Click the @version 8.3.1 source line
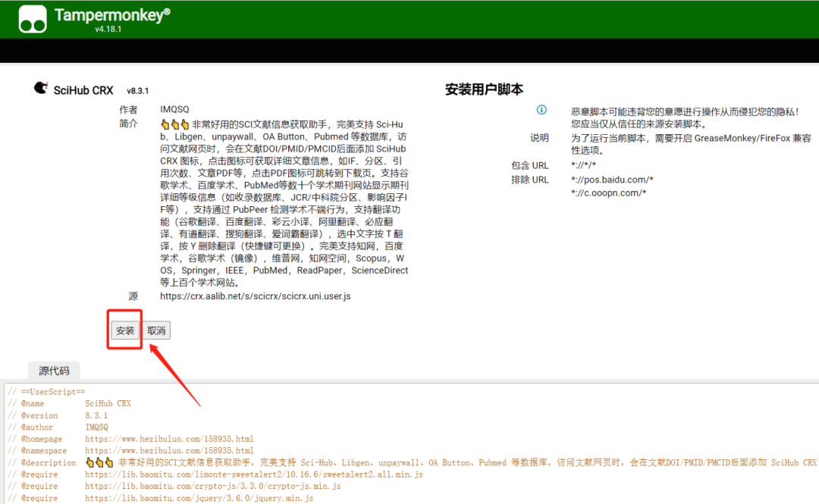This screenshot has width=819, height=504. [x=58, y=416]
